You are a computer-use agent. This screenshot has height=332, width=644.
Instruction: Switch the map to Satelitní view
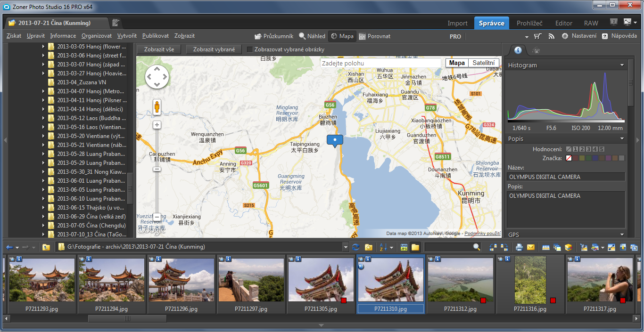point(484,63)
